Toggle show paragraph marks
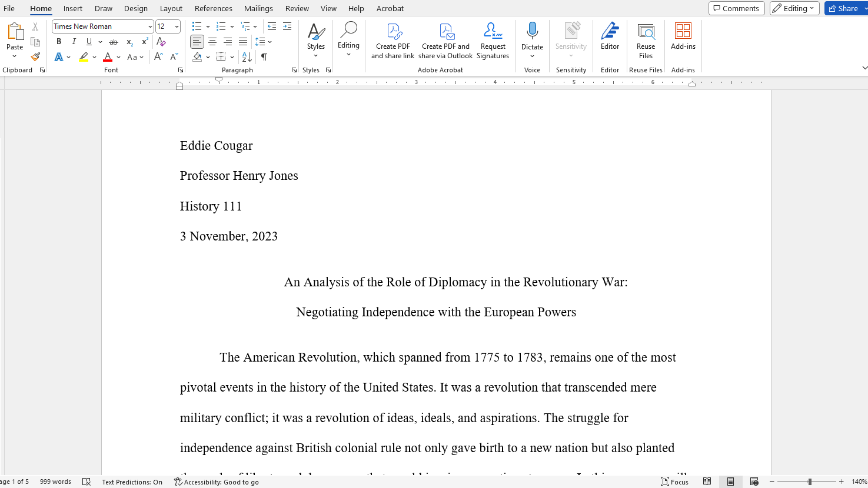This screenshot has height=488, width=868. click(x=264, y=57)
